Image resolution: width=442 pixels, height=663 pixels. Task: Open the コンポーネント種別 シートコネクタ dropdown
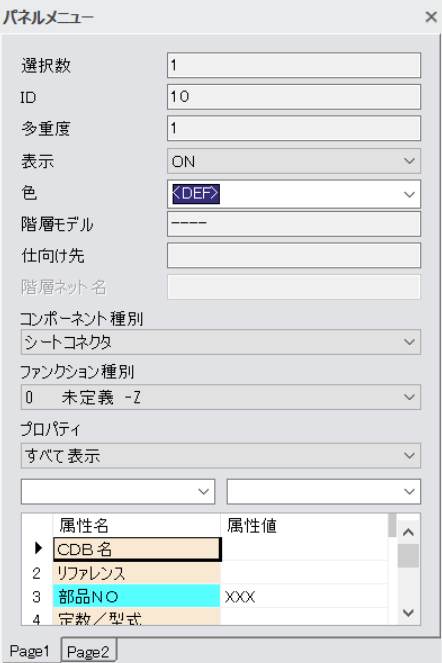[221, 342]
